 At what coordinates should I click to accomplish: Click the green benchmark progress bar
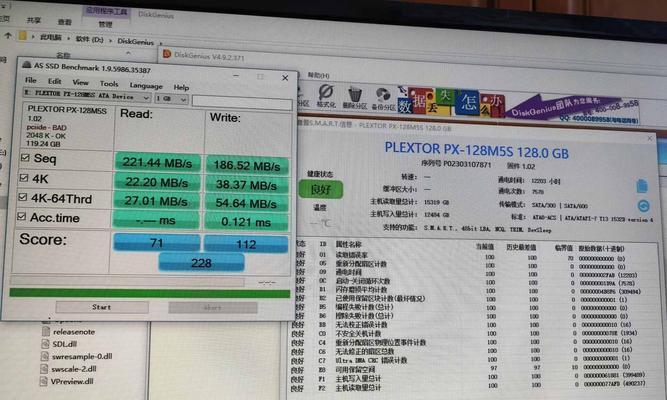[x=150, y=293]
